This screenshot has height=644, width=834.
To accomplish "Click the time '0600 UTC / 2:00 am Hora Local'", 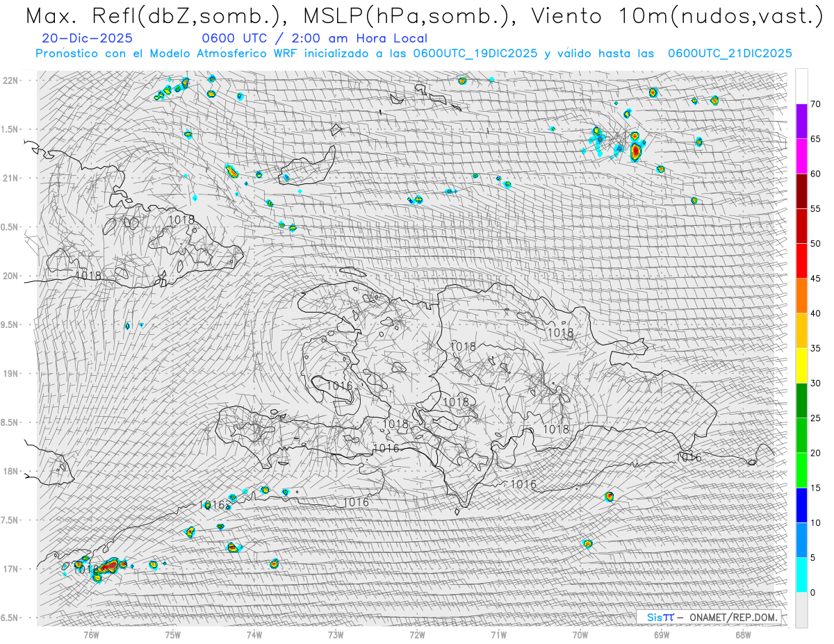I will tap(314, 39).
